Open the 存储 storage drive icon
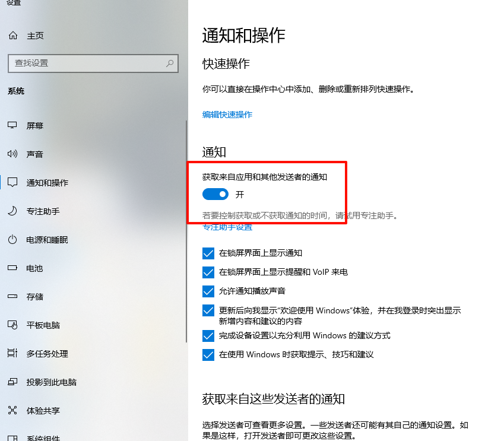This screenshot has width=504, height=441. coord(12,296)
